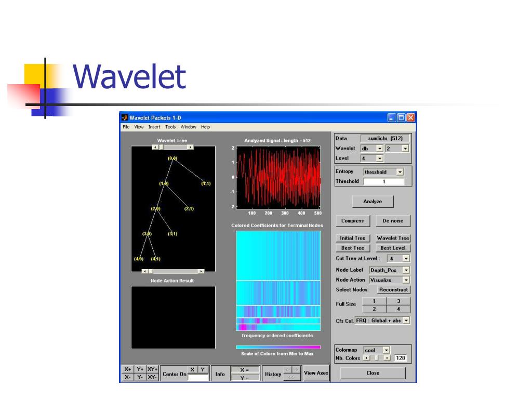
Task: Click the History back arrow button
Action: [287, 369]
